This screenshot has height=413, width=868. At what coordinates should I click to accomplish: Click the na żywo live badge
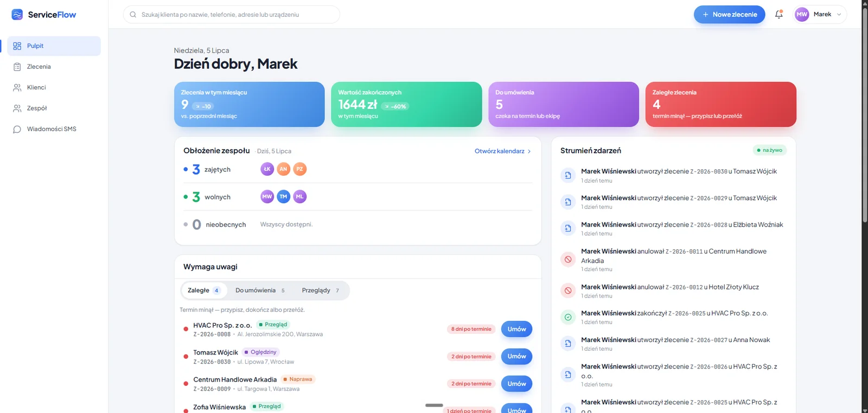point(770,150)
